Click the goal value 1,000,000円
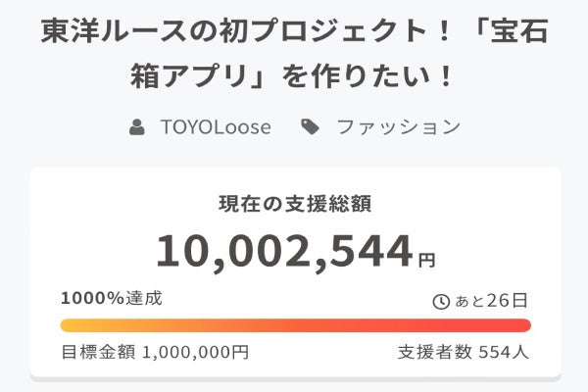This screenshot has width=588, height=392. click(195, 352)
